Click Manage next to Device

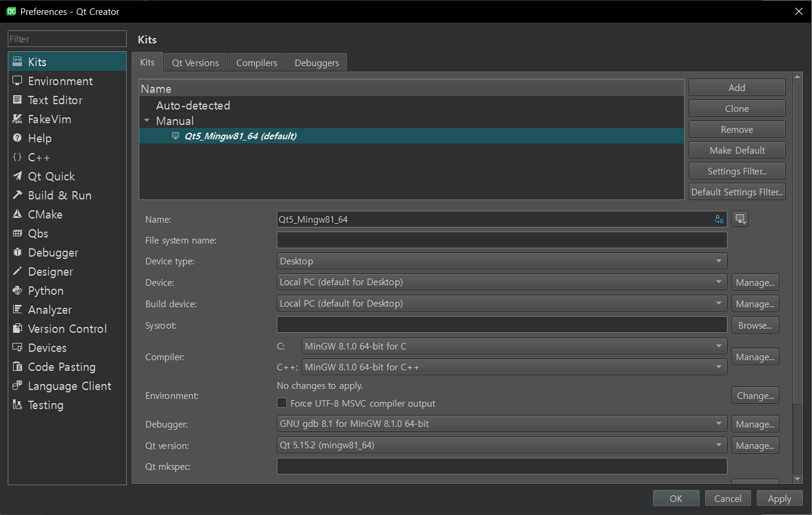tap(755, 282)
